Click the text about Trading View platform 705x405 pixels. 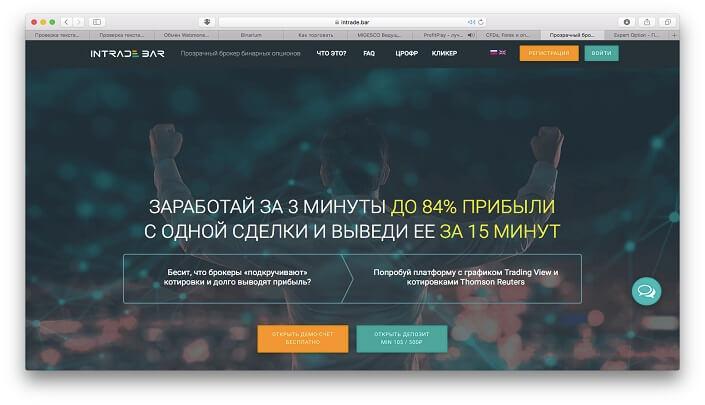point(466,277)
